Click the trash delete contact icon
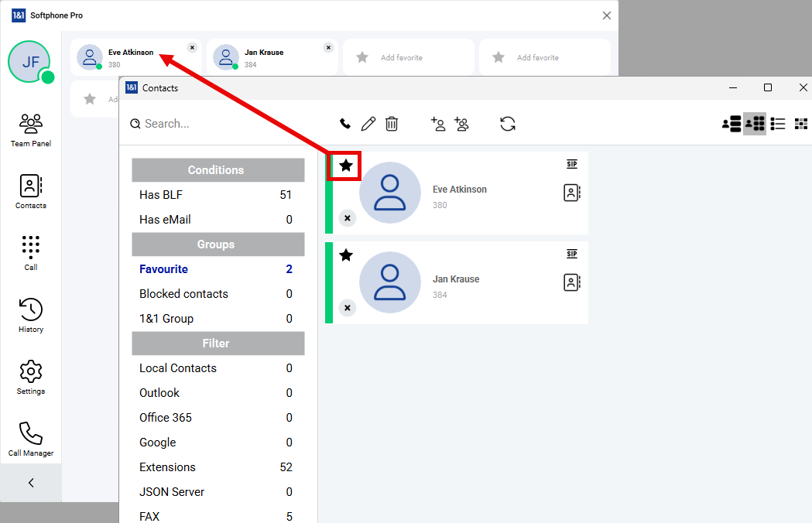 tap(392, 124)
